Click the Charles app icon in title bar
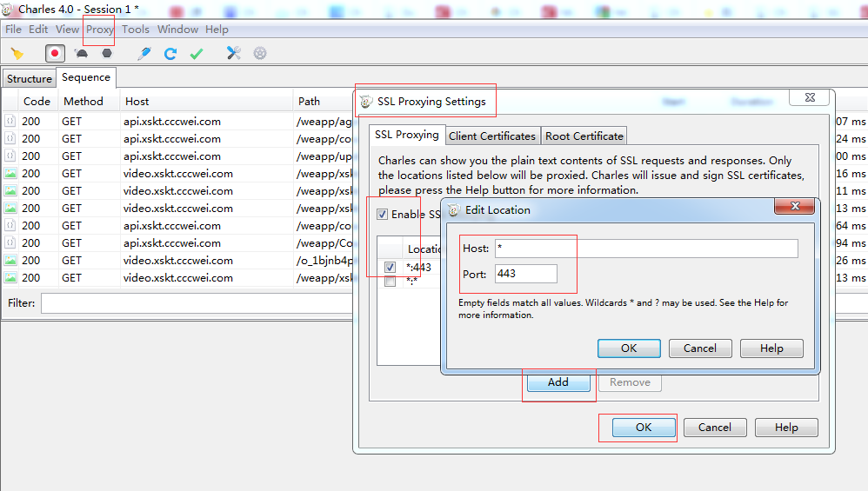This screenshot has height=491, width=868. (7, 9)
